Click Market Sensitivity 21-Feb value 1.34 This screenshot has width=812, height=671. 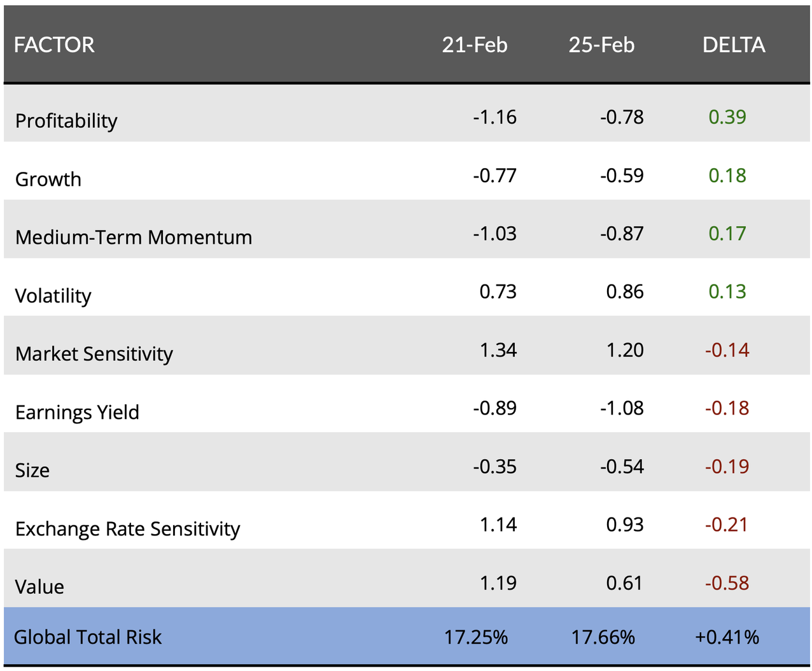[498, 350]
